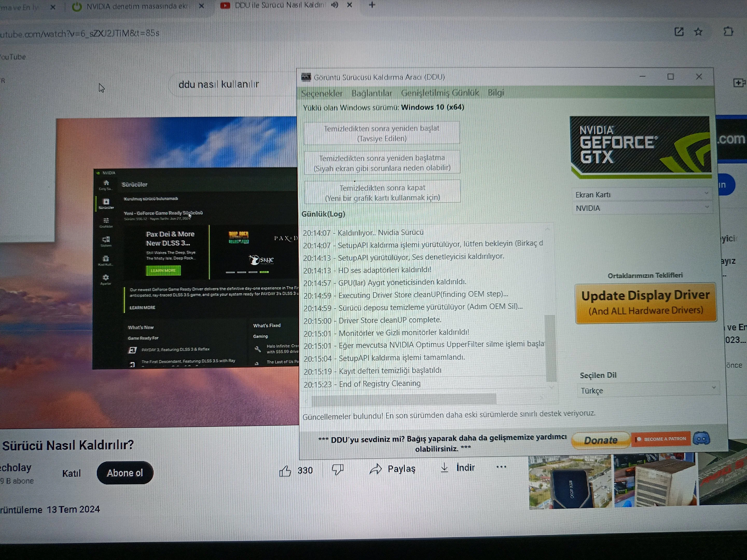
Task: Click Temizledikten sonra yeniden başlat button
Action: point(382,133)
